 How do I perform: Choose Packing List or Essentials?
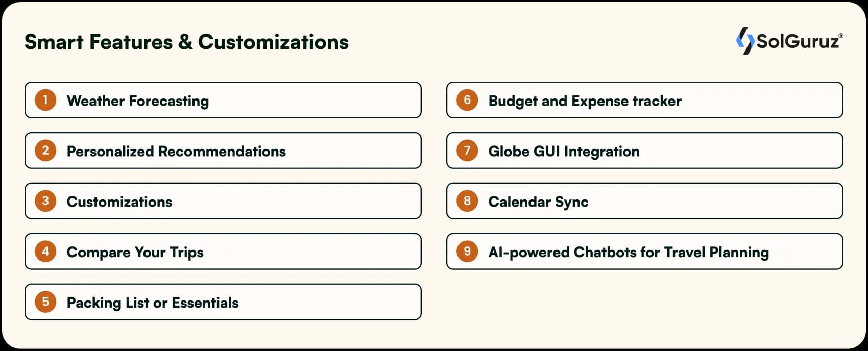click(153, 303)
